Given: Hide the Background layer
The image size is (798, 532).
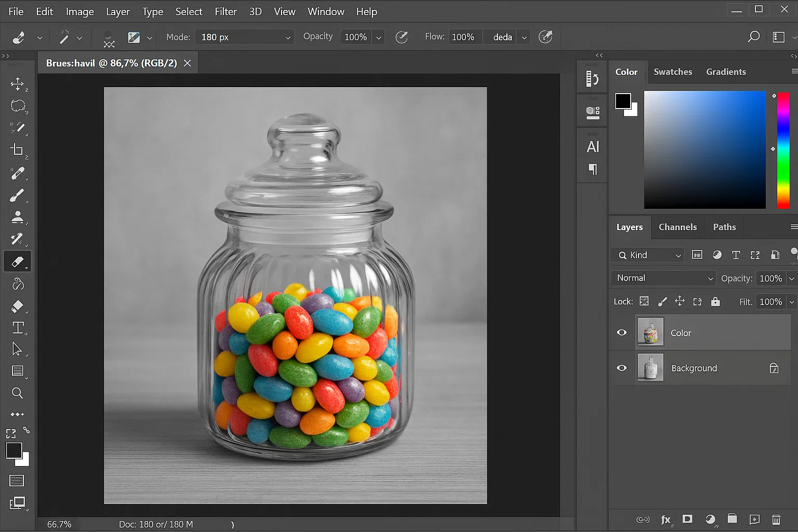Looking at the screenshot, I should (621, 368).
